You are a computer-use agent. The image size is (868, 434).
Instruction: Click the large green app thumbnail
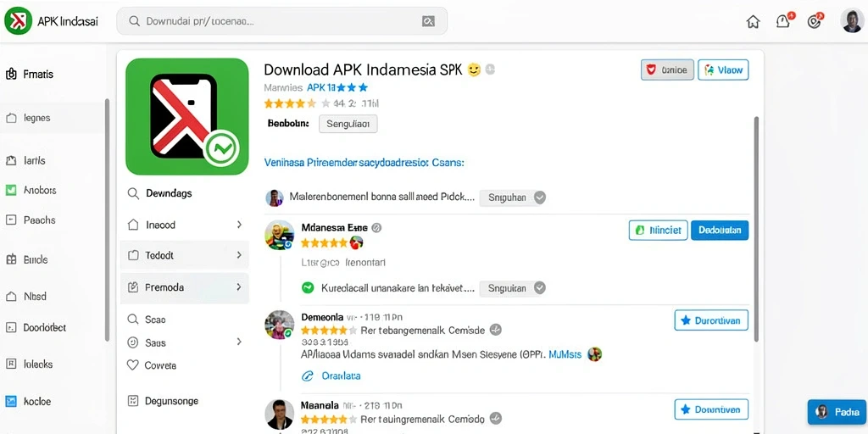tap(187, 116)
